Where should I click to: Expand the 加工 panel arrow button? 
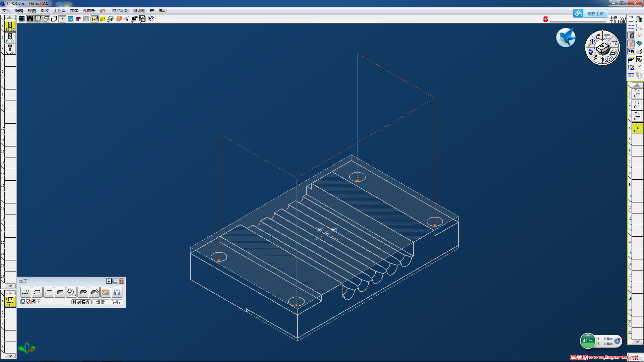pos(39,302)
